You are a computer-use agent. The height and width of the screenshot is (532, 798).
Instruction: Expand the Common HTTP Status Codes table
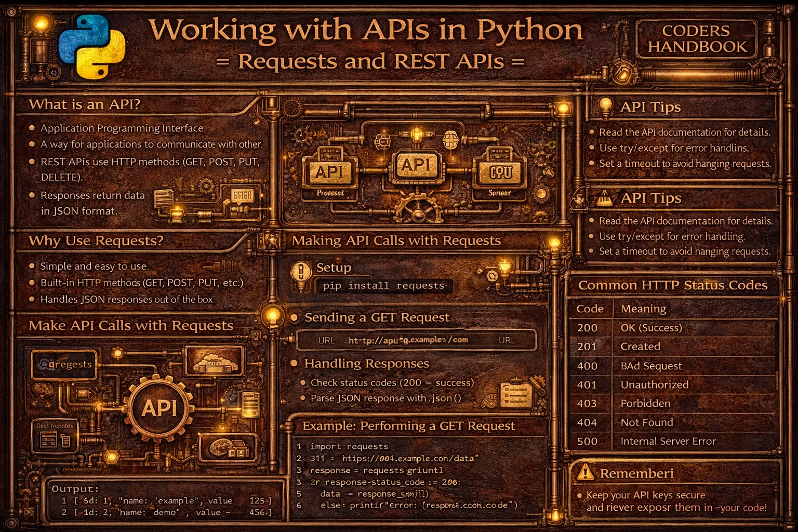[x=673, y=285]
